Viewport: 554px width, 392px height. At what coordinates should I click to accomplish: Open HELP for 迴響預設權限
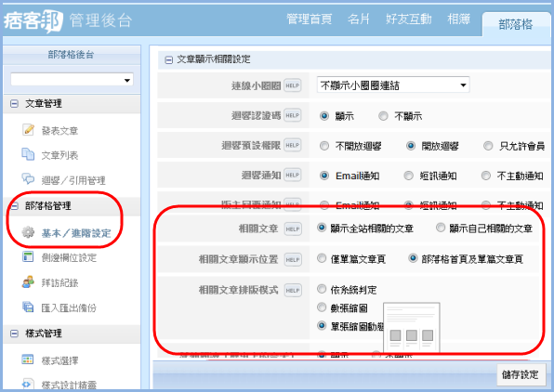pyautogui.click(x=293, y=145)
